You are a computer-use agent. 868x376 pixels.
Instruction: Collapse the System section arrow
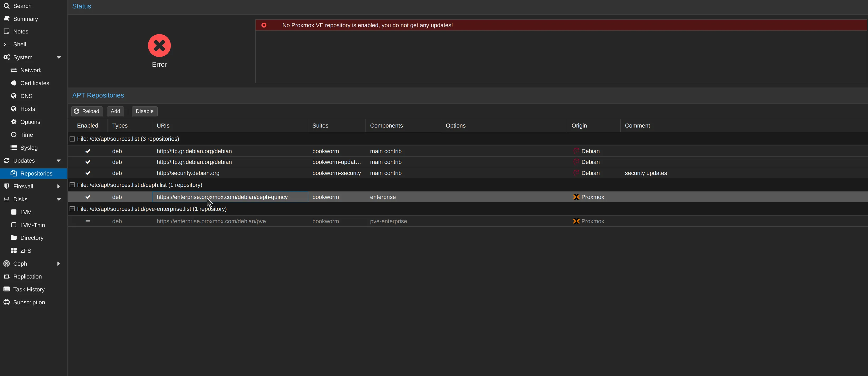(59, 57)
